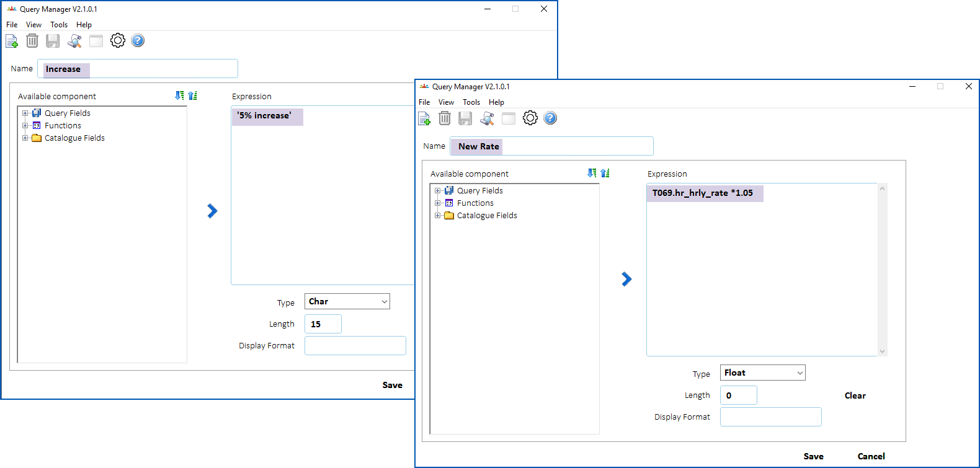This screenshot has height=468, width=980.
Task: Click the Clear button
Action: tap(855, 395)
